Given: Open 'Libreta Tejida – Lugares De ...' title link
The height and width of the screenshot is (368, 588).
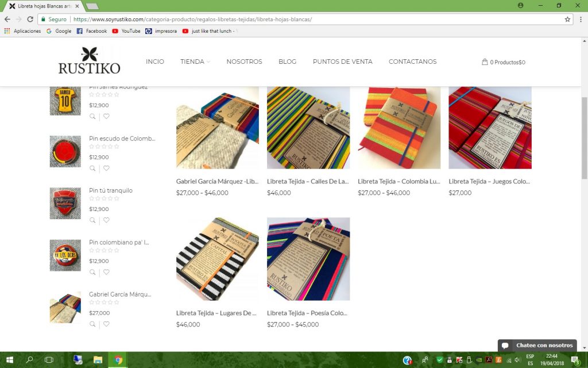Looking at the screenshot, I should click(x=216, y=313).
